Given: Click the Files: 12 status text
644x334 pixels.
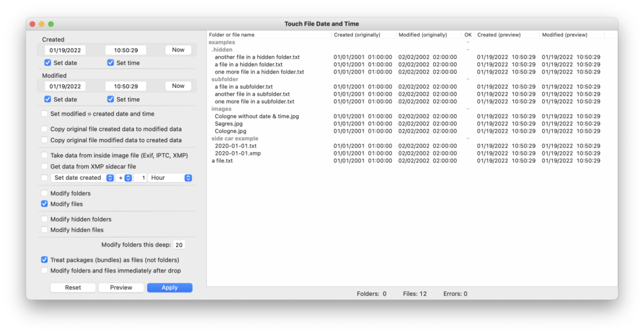Looking at the screenshot, I should [x=415, y=294].
